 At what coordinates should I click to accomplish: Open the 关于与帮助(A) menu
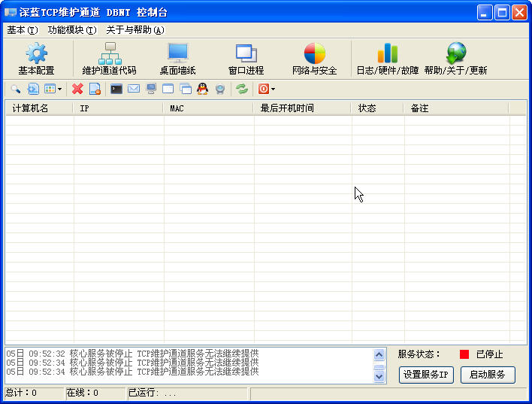pos(135,30)
